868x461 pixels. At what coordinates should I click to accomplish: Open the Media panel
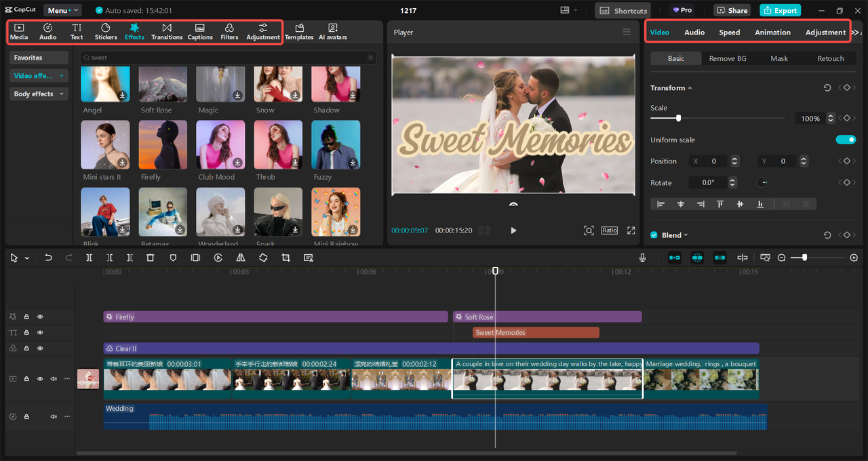(x=19, y=31)
